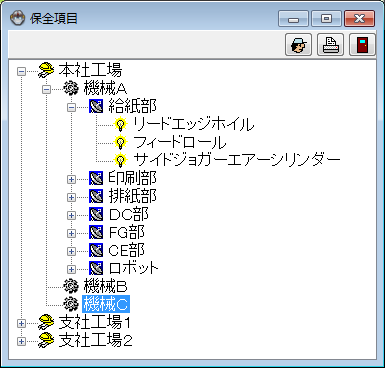Select the 支社工場1 tree label
The image size is (385, 368).
click(94, 322)
